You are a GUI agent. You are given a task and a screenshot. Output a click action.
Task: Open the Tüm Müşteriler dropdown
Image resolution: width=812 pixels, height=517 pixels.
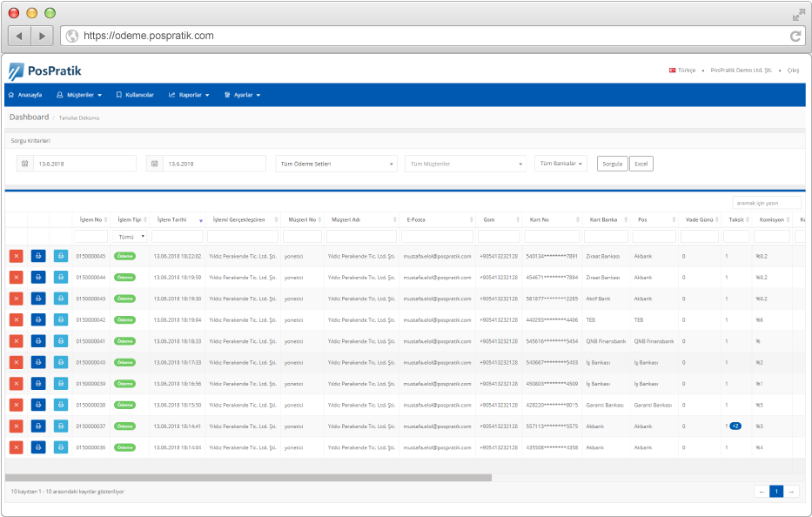466,164
